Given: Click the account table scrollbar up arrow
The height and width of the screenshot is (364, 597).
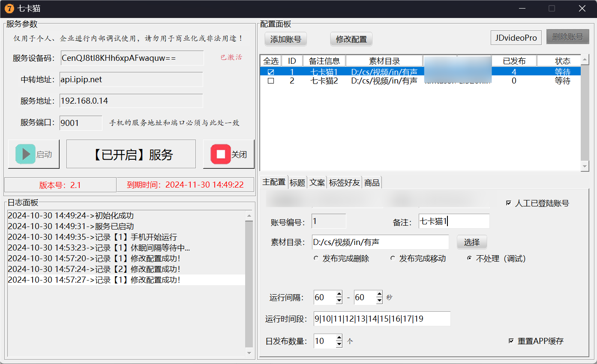Looking at the screenshot, I should (x=585, y=60).
